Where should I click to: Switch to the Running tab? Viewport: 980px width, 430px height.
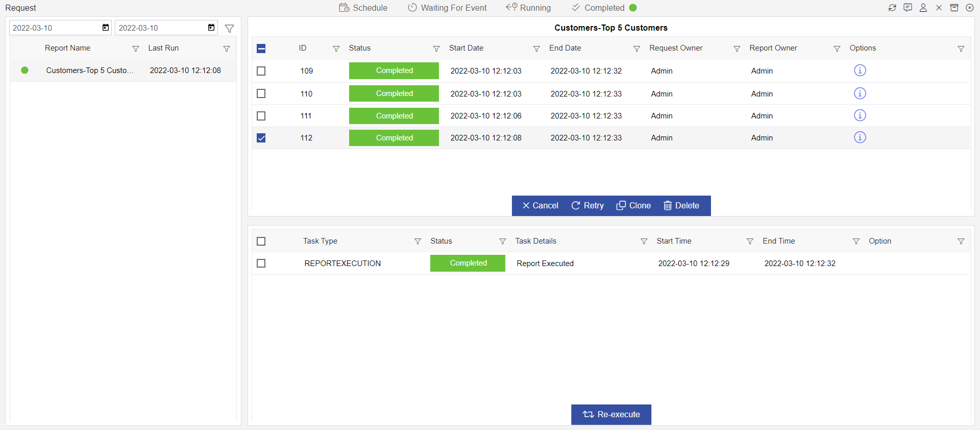pyautogui.click(x=528, y=8)
